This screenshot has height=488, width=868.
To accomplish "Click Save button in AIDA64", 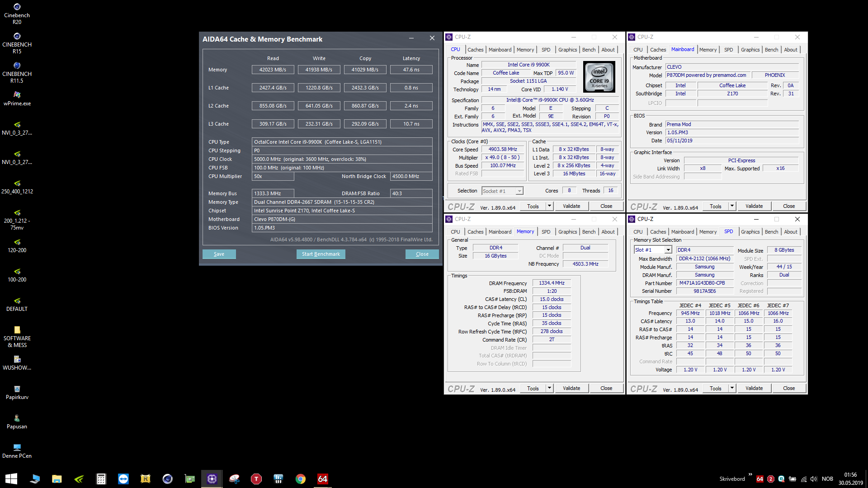I will [219, 254].
